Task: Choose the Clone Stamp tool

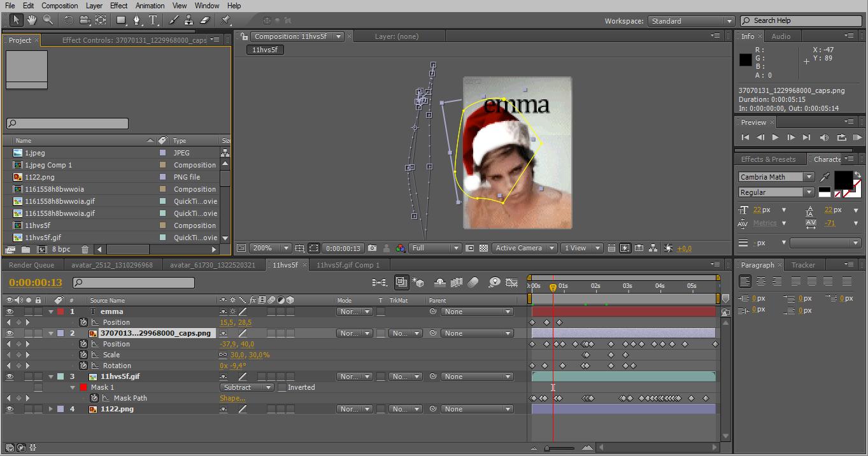Action: tap(189, 20)
